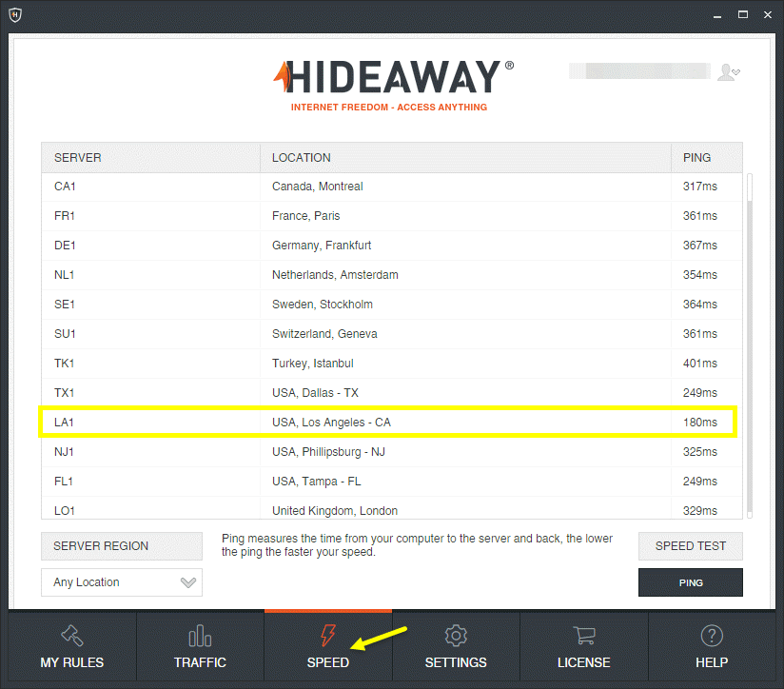Click location Switzerland, Geneva
784x689 pixels.
(x=324, y=334)
